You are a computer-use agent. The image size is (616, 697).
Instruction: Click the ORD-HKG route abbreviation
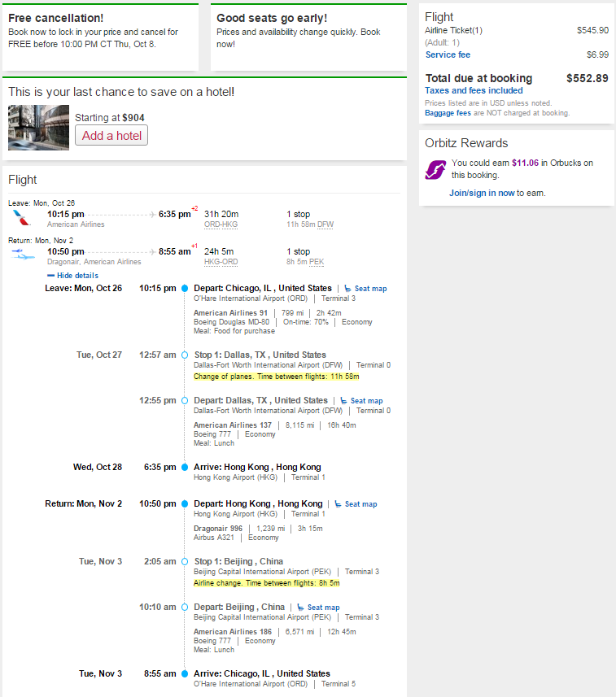(221, 224)
